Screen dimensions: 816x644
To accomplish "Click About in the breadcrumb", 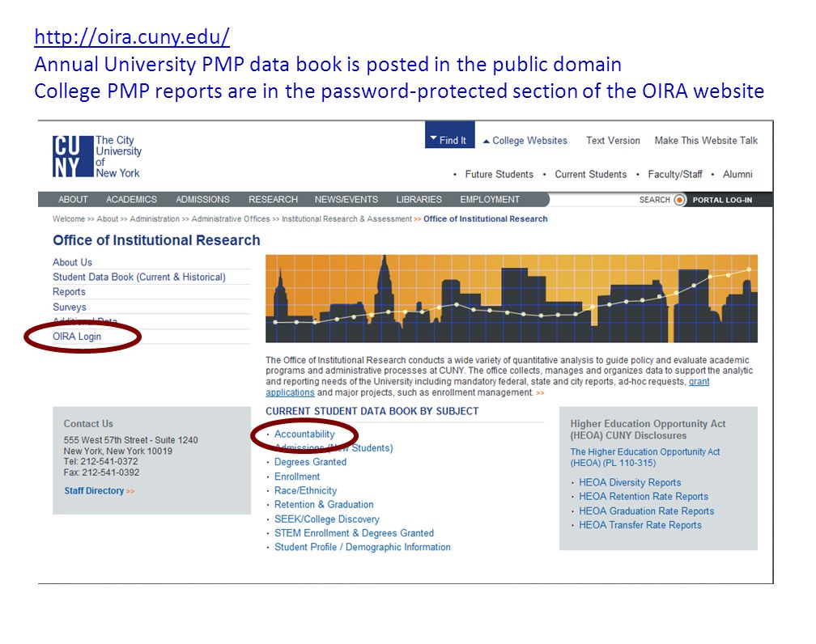I will (108, 219).
